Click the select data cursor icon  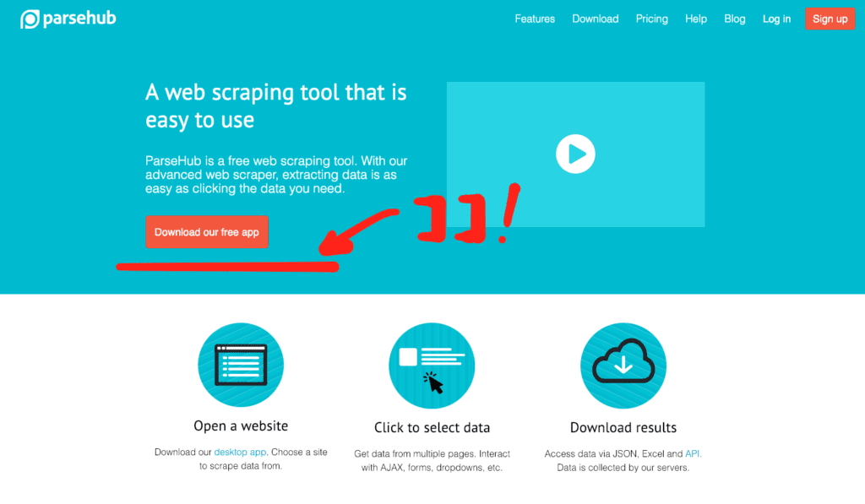pyautogui.click(x=432, y=366)
